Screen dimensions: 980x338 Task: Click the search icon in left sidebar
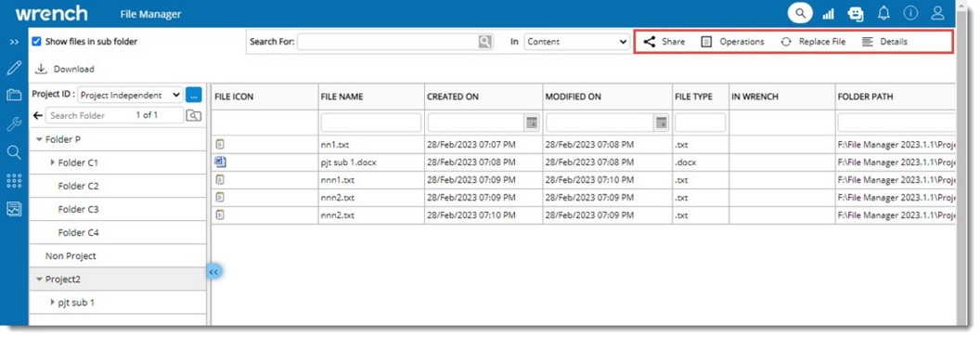pos(14,152)
